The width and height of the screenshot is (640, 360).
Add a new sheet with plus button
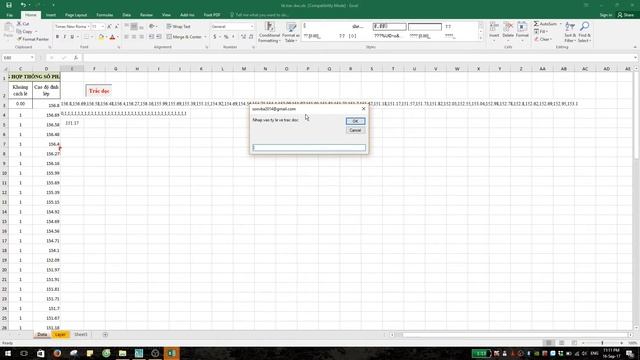coord(105,335)
